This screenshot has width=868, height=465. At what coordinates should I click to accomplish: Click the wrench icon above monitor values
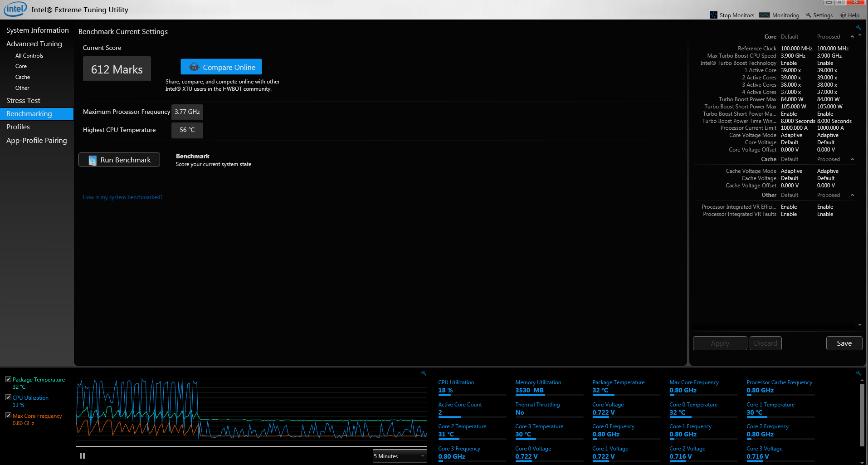[x=858, y=373]
